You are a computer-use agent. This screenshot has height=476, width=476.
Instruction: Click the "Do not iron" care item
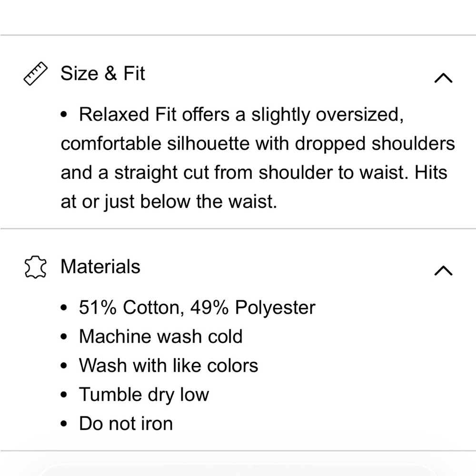126,424
